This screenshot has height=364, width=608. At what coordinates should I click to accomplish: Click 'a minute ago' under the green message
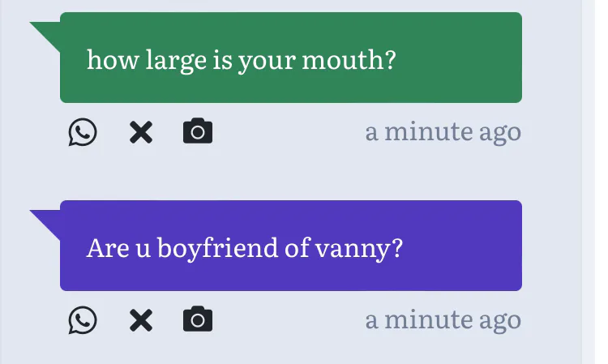(x=443, y=132)
